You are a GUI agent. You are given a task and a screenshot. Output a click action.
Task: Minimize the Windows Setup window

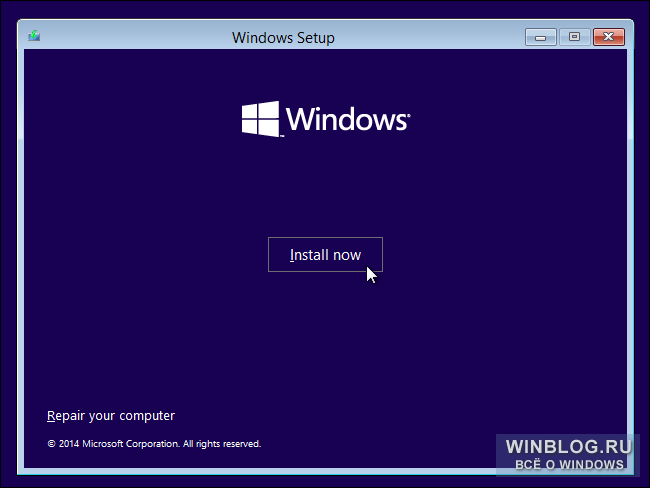[x=541, y=37]
